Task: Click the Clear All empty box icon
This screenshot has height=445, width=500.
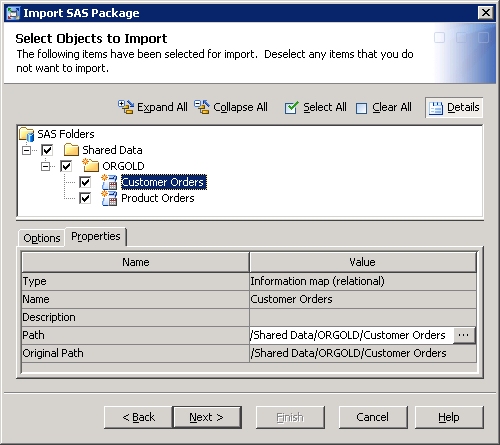Action: click(362, 108)
